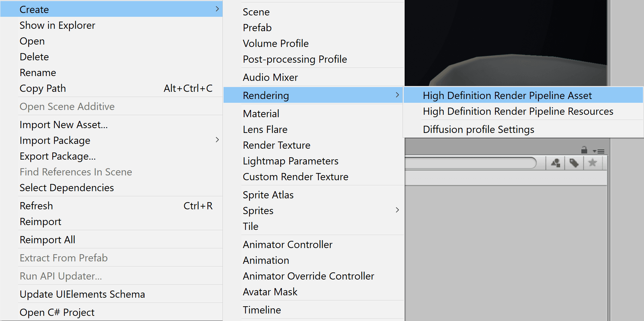
Task: Open the asset in Explorer
Action: click(57, 25)
